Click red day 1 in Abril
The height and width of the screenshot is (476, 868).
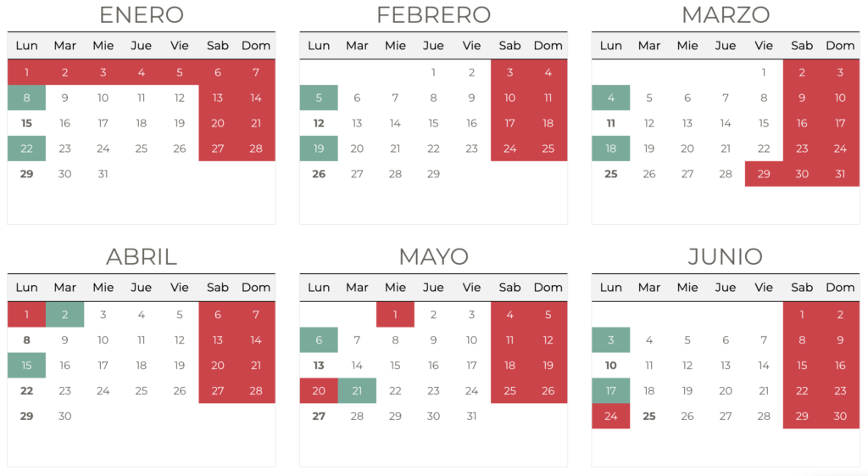click(26, 315)
